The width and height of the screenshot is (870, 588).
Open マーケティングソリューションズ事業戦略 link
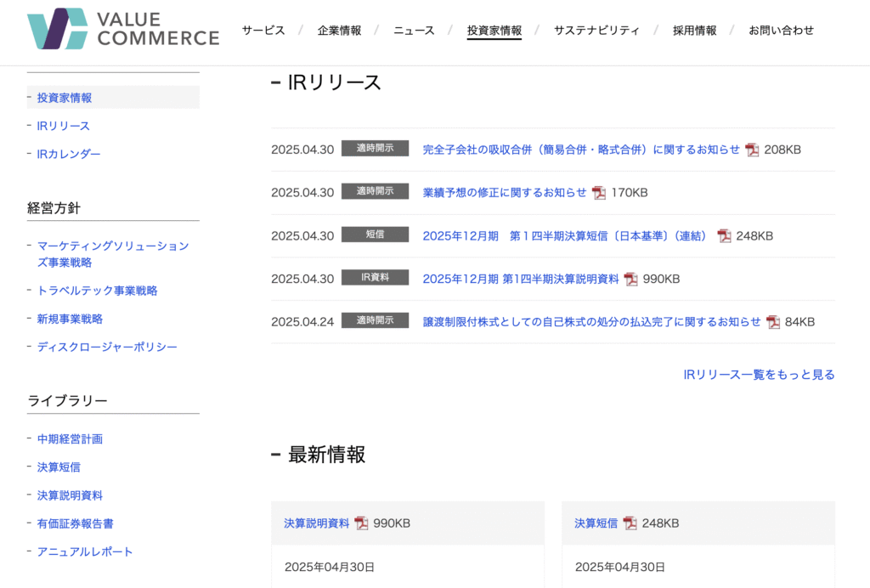pyautogui.click(x=113, y=254)
